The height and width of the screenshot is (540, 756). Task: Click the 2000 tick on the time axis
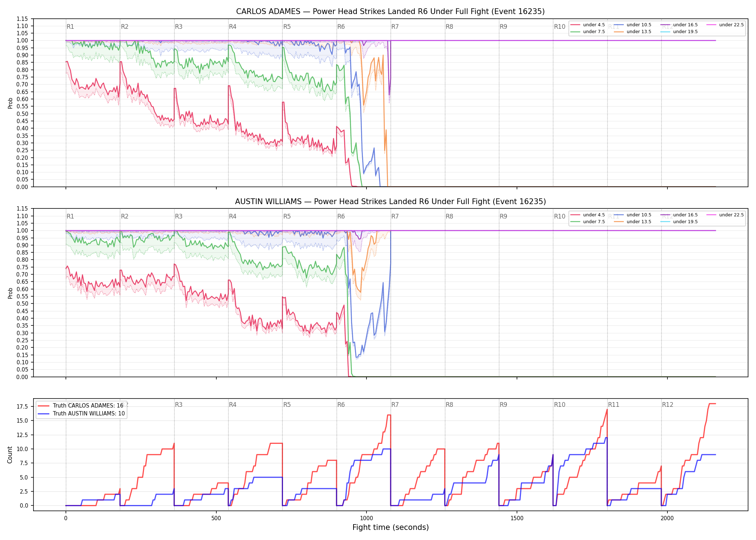(667, 518)
